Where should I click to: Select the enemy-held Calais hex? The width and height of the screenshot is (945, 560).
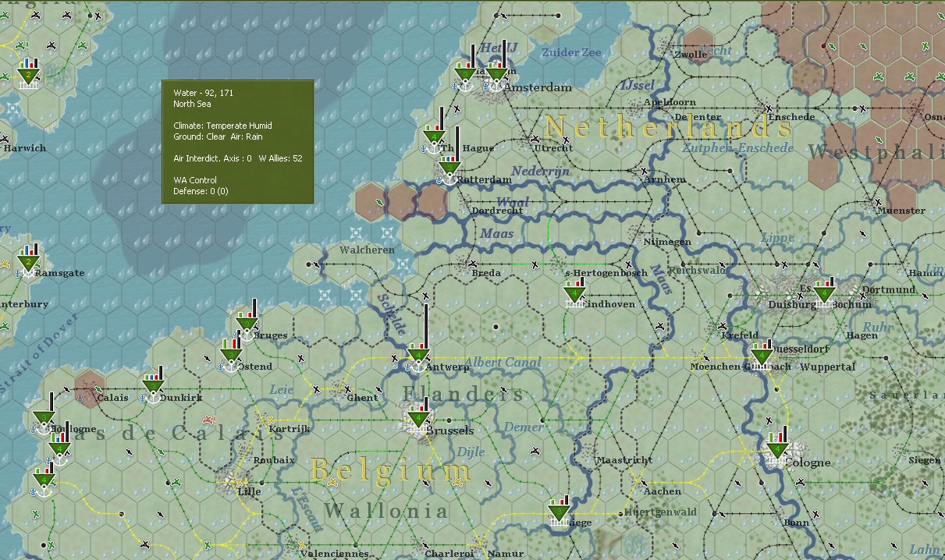click(90, 388)
